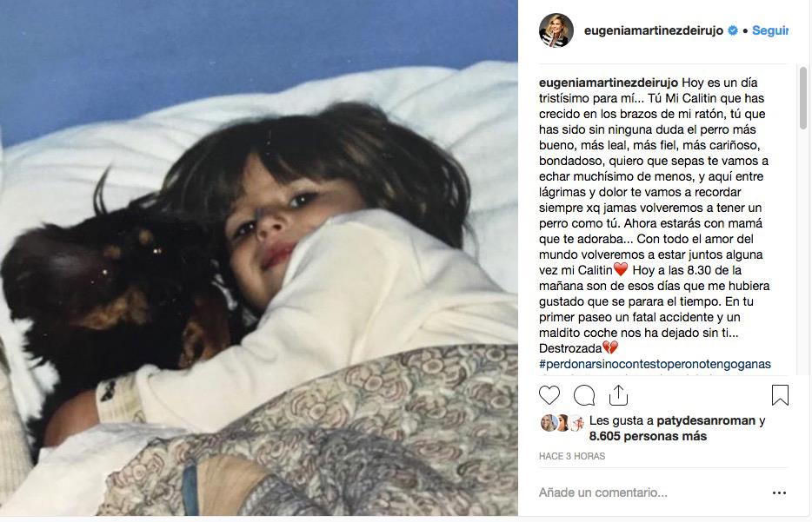The image size is (812, 522).
Task: Open the caption author username link
Action: pyautogui.click(x=609, y=83)
